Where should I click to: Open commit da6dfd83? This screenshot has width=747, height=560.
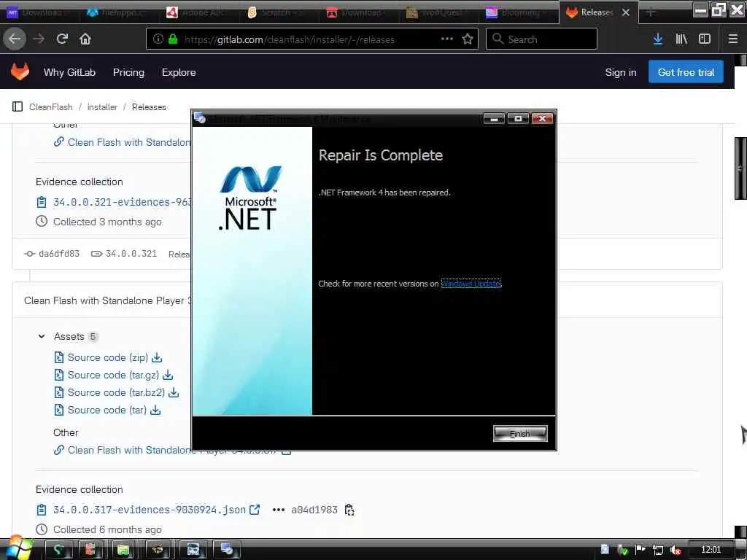59,254
